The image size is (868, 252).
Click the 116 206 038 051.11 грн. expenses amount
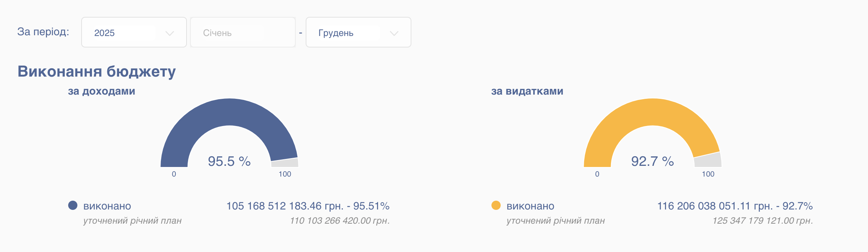pos(715,206)
